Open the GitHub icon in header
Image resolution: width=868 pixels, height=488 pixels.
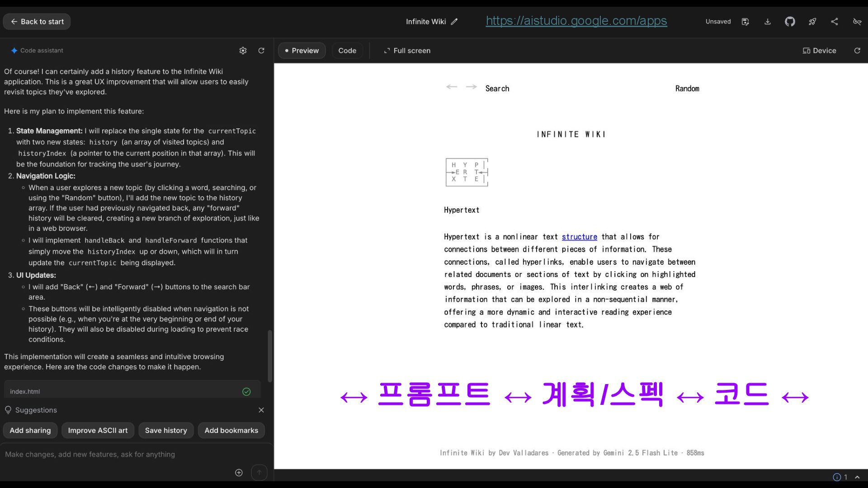[790, 22]
